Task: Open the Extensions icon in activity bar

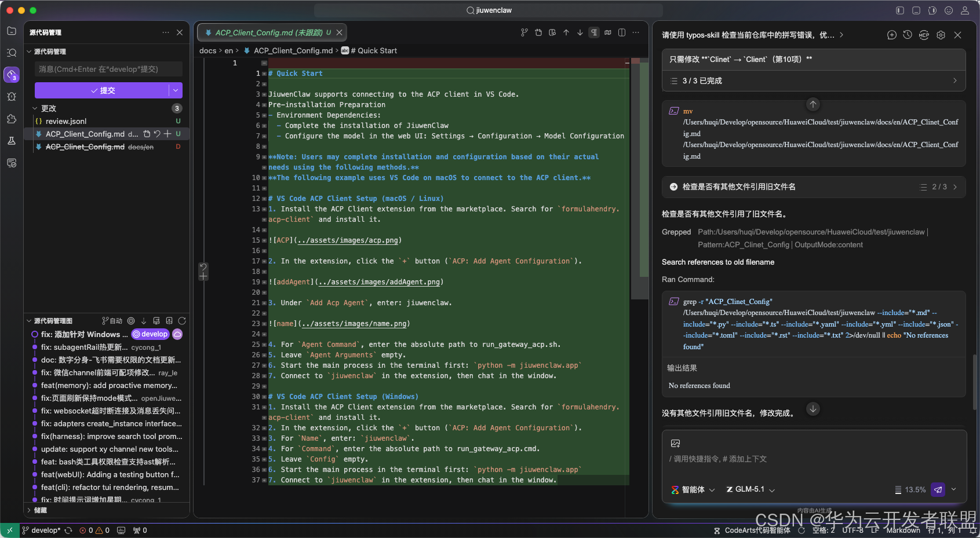Action: tap(12, 119)
